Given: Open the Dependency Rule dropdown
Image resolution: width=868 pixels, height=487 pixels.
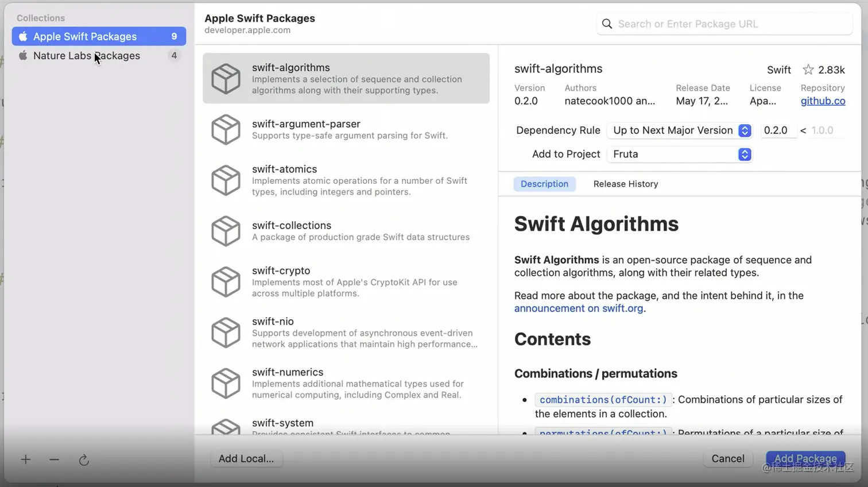Looking at the screenshot, I should point(680,130).
